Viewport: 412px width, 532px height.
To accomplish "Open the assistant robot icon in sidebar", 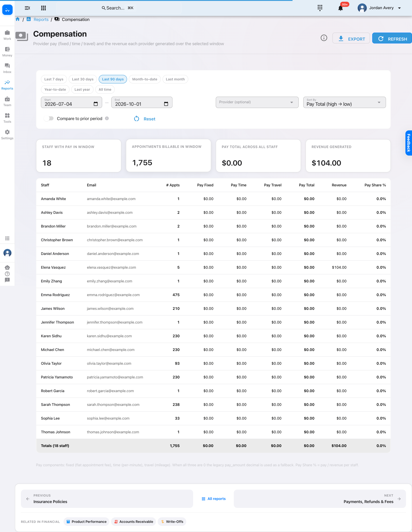I will point(7,267).
